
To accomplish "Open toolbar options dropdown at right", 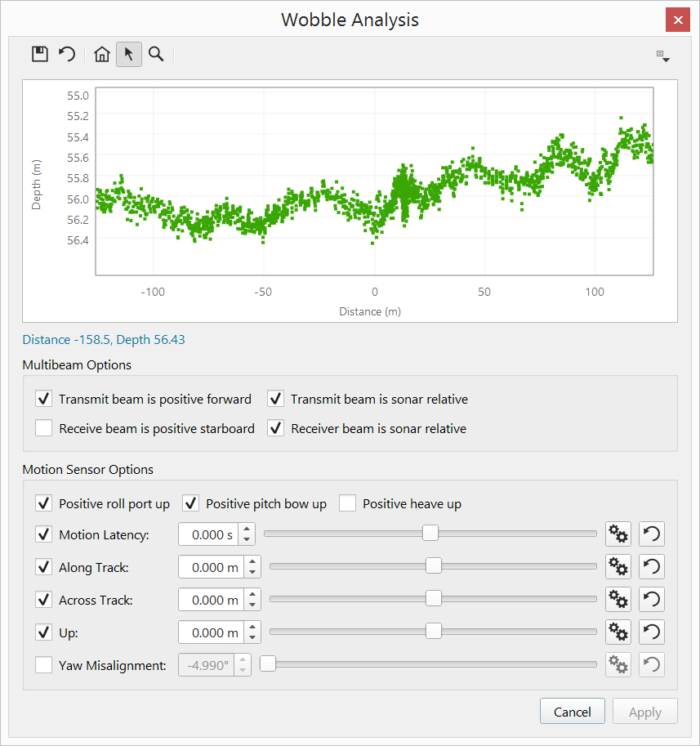I will pyautogui.click(x=663, y=56).
